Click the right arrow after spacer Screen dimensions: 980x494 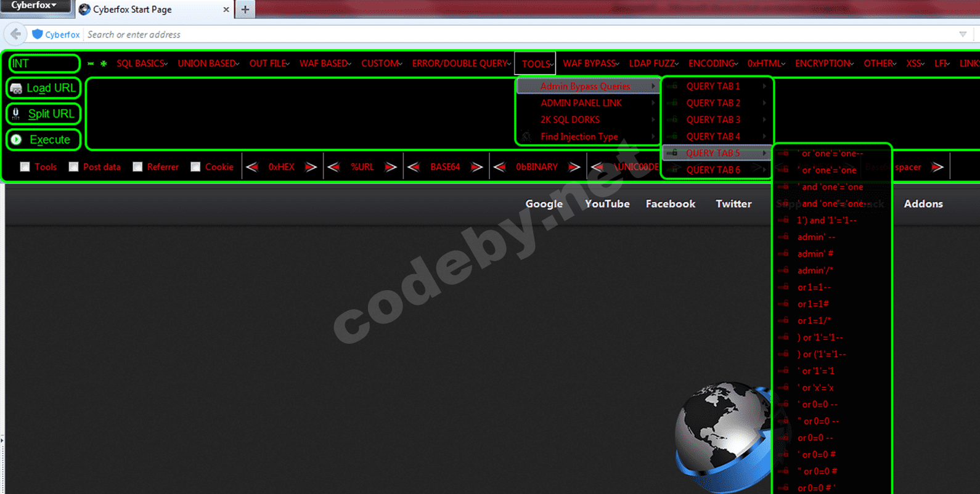(x=937, y=167)
